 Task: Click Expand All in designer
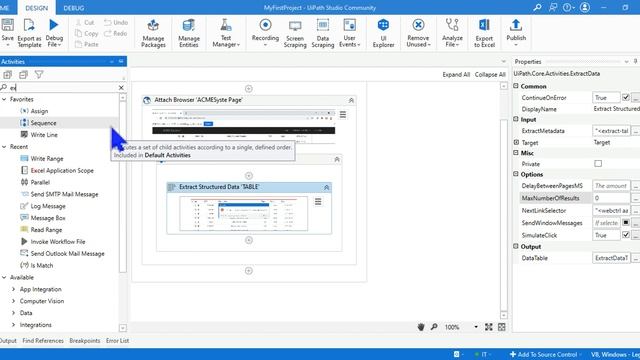pos(456,75)
